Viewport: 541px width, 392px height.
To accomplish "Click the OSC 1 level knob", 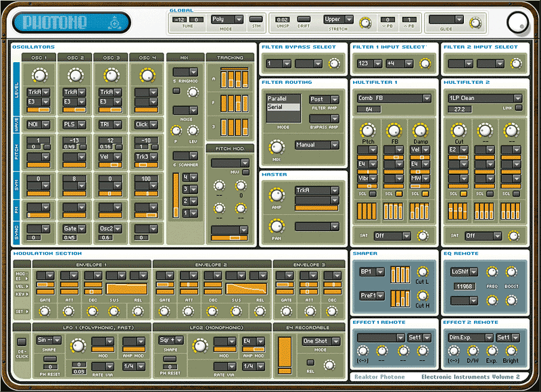I will pos(39,75).
